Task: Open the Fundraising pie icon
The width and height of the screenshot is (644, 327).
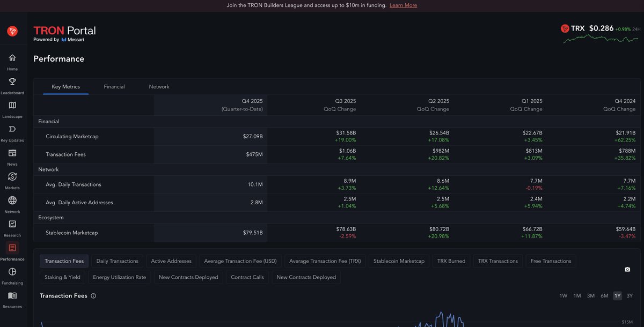Action: point(12,272)
